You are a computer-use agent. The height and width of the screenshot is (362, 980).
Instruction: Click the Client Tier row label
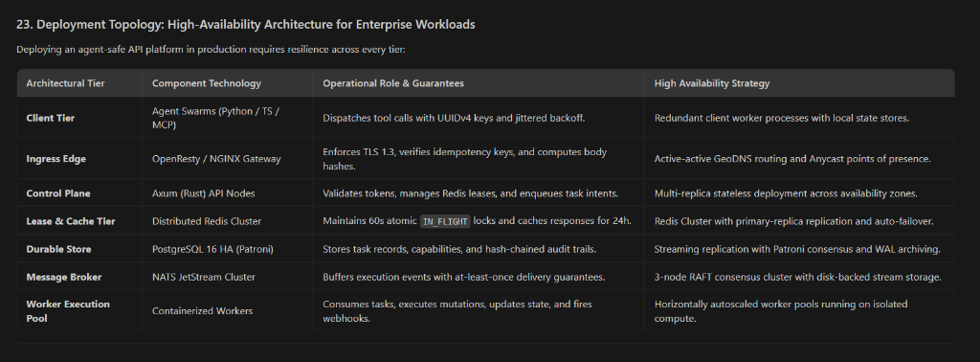[x=51, y=118]
